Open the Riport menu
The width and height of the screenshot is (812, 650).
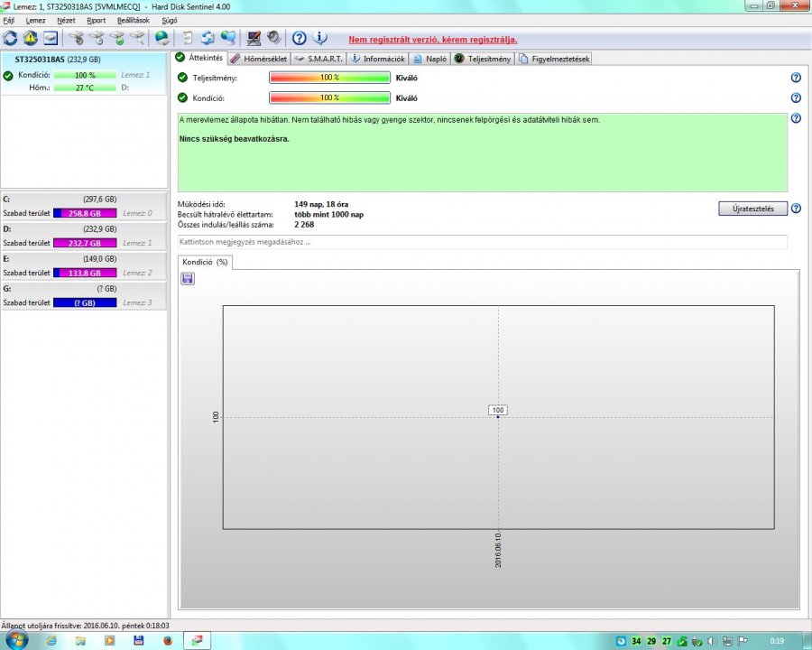[97, 20]
